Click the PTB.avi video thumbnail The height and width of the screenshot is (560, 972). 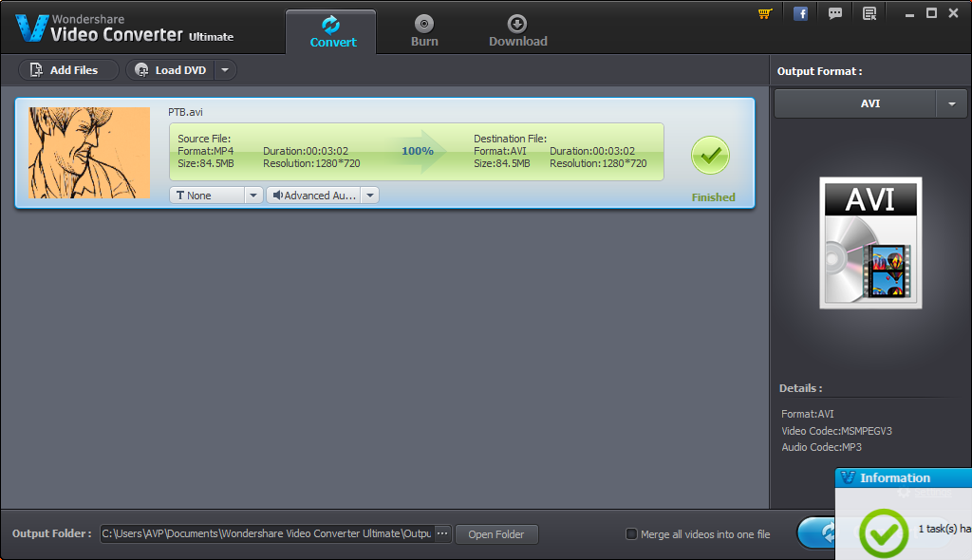pyautogui.click(x=88, y=153)
